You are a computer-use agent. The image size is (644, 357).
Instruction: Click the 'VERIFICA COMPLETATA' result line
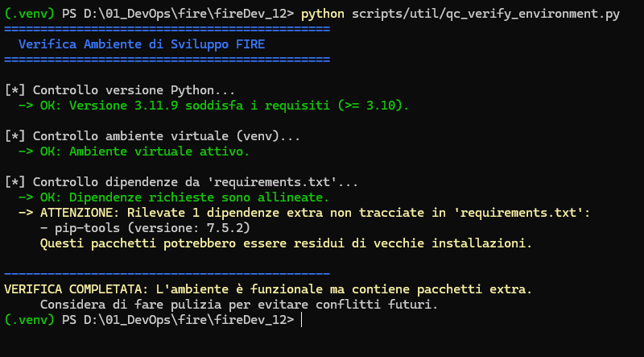[268, 289]
